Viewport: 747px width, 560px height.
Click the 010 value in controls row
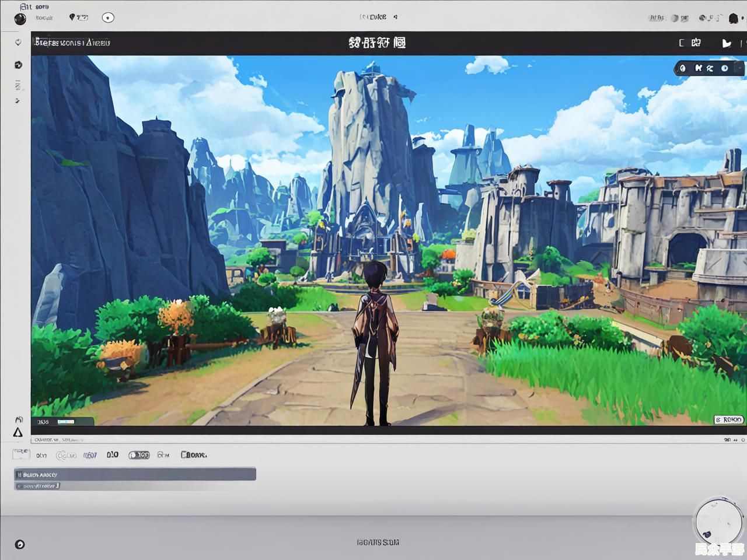(113, 454)
